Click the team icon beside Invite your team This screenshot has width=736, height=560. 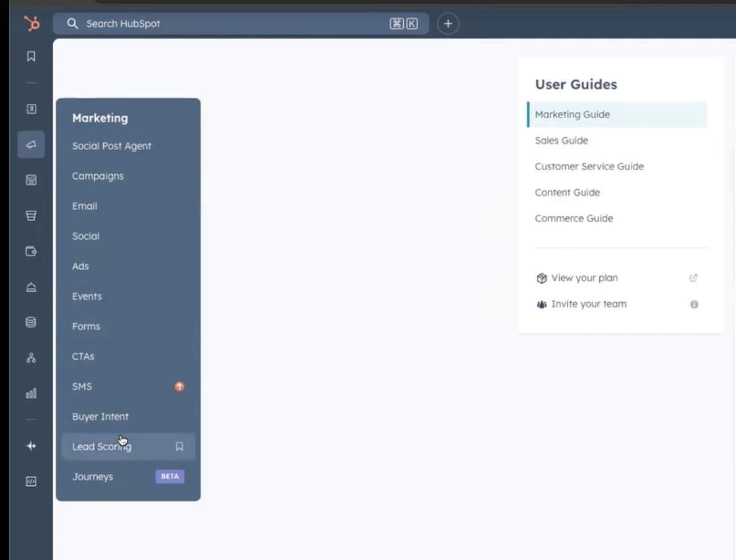tap(542, 304)
